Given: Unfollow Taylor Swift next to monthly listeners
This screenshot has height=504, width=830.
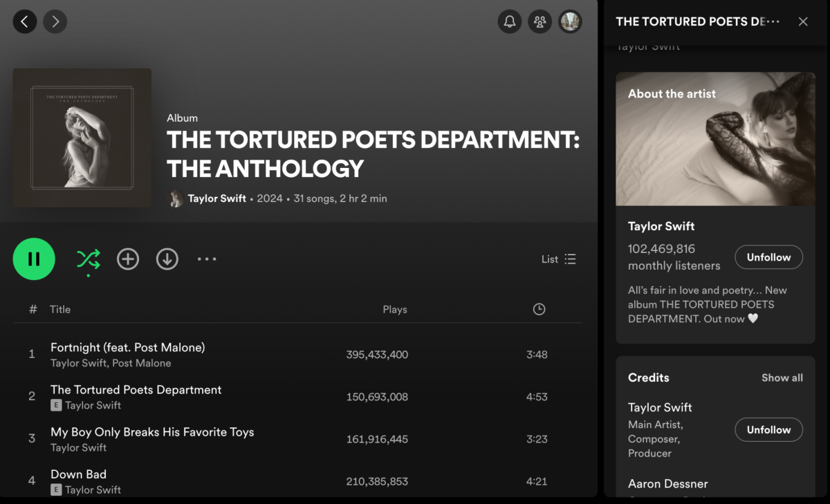Looking at the screenshot, I should click(x=768, y=257).
